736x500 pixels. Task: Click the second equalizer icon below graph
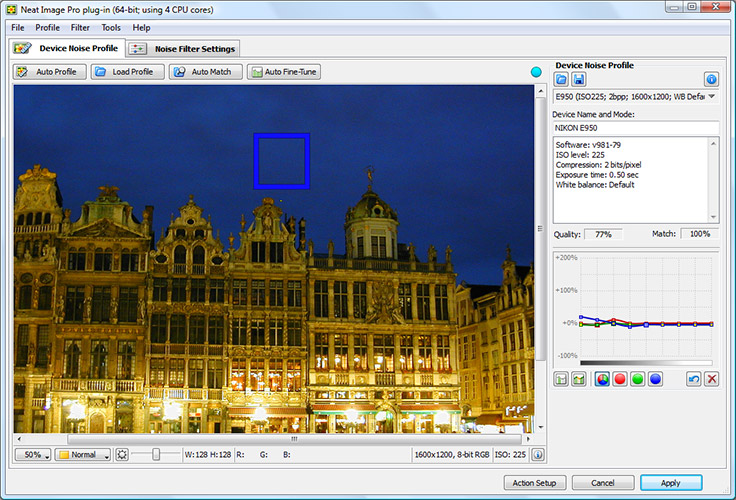coord(579,379)
